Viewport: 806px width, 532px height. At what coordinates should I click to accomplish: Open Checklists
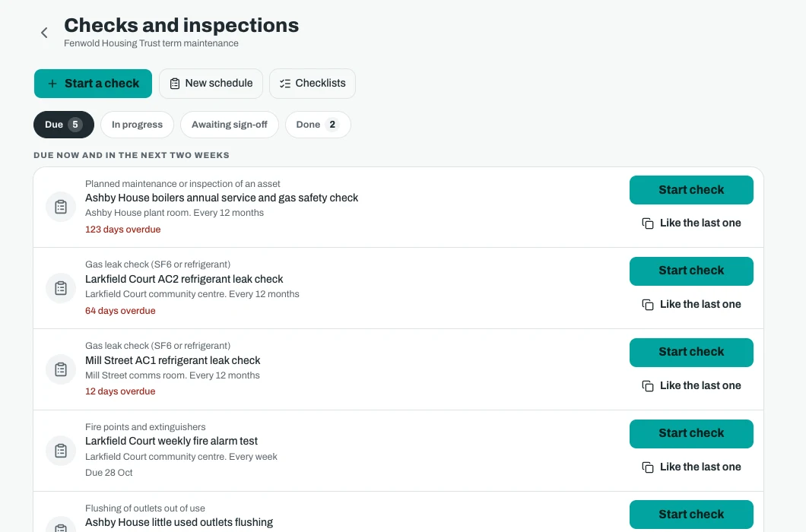[x=313, y=84]
